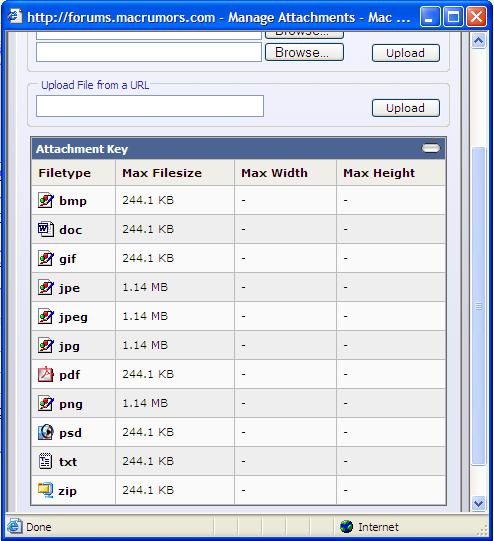
Task: Click the png filetype icon
Action: [46, 403]
